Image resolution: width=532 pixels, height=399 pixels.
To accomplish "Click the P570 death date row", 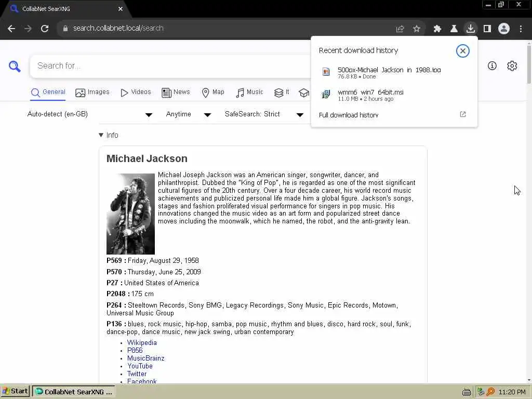I will tap(154, 272).
